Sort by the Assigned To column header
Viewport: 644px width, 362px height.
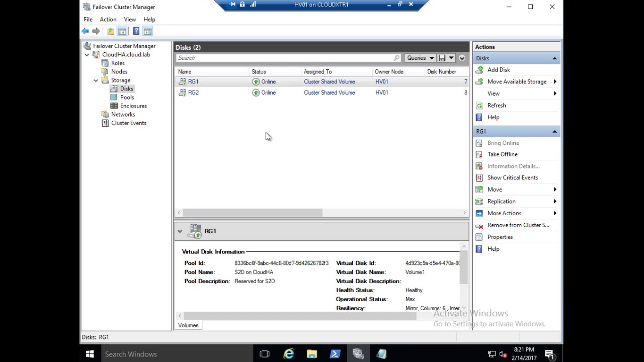[x=337, y=71]
